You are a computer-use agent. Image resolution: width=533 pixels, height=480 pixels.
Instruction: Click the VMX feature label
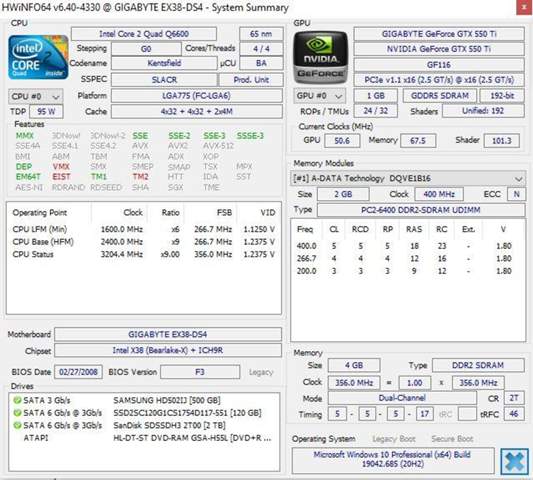[x=61, y=167]
